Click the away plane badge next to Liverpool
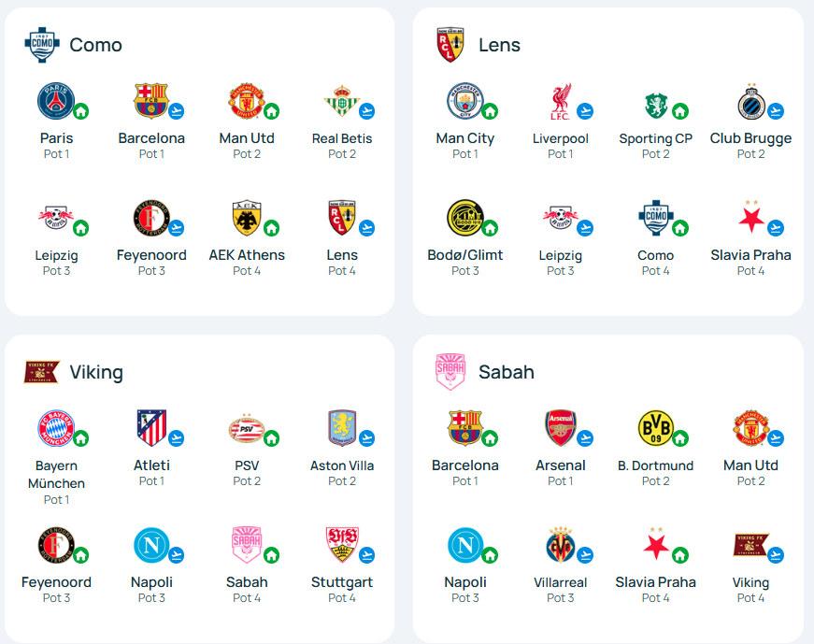The height and width of the screenshot is (644, 814). pos(585,111)
